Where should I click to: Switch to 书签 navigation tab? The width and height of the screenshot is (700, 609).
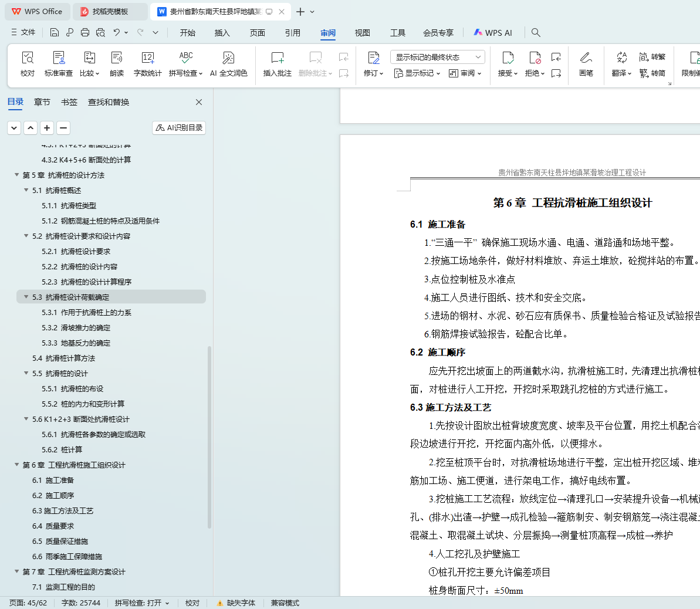(69, 102)
